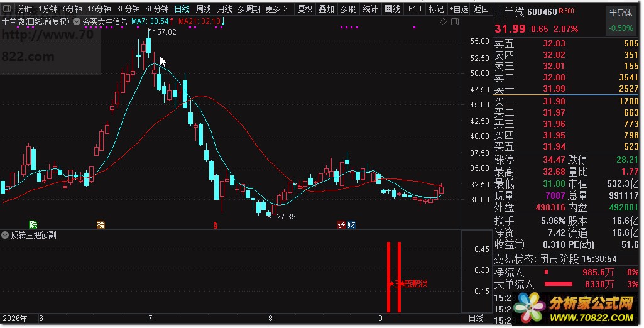The height and width of the screenshot is (328, 644).
Task: Select the 60分钟 period tab
Action: [x=157, y=9]
